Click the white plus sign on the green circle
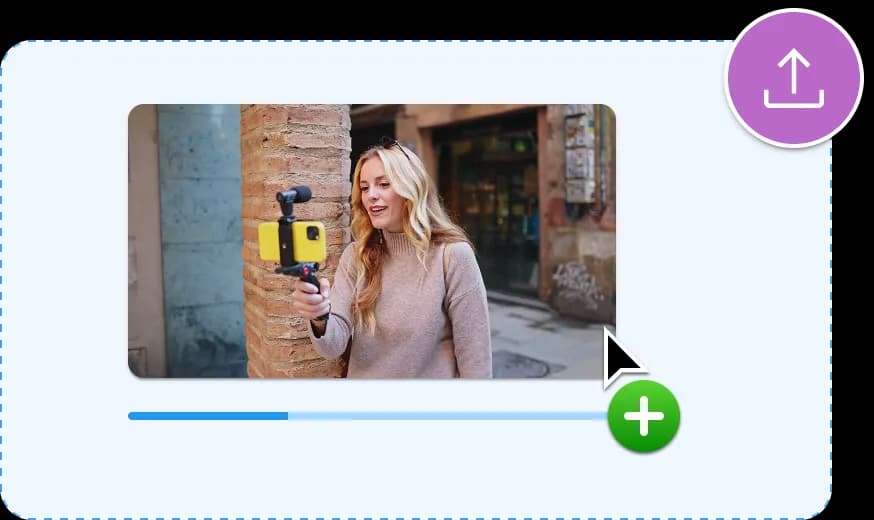The height and width of the screenshot is (520, 874). [x=643, y=416]
